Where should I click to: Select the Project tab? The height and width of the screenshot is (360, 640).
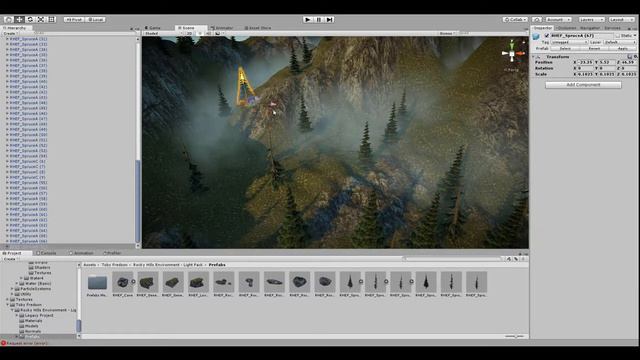point(15,253)
